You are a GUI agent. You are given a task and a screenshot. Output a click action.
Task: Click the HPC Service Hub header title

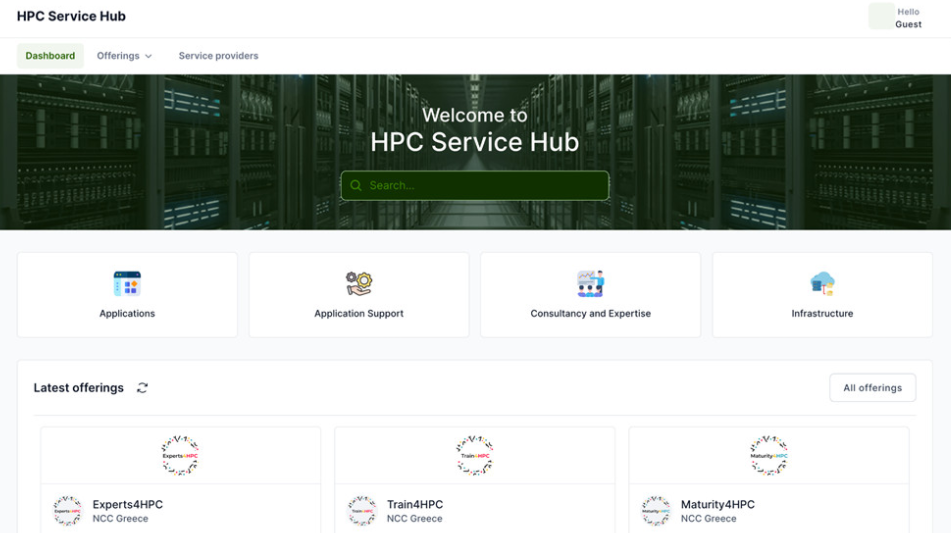pyautogui.click(x=71, y=16)
